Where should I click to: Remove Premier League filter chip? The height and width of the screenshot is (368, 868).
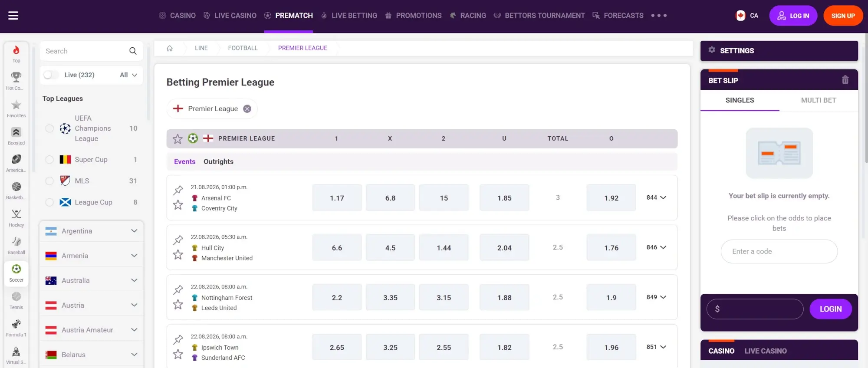click(247, 109)
